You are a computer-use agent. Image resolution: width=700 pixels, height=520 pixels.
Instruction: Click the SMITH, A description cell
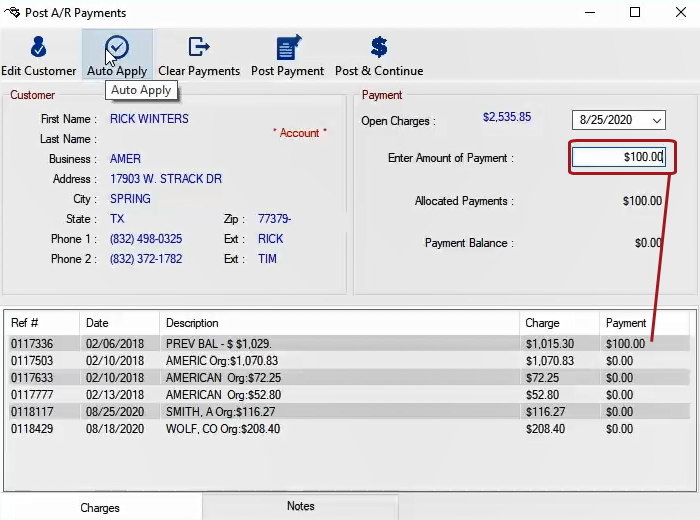tap(221, 412)
